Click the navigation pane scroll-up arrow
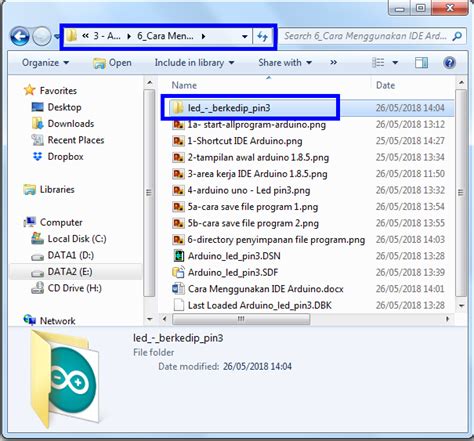 click(149, 82)
